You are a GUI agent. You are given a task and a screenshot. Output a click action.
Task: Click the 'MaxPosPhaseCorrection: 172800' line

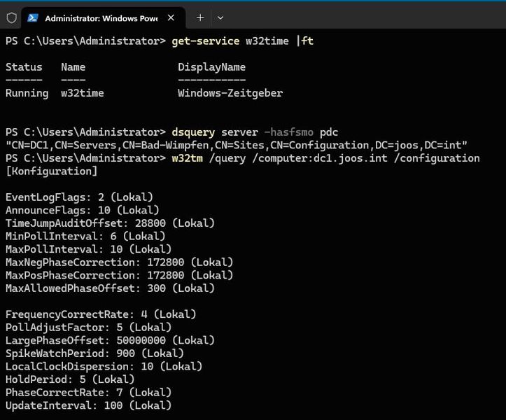(120, 275)
